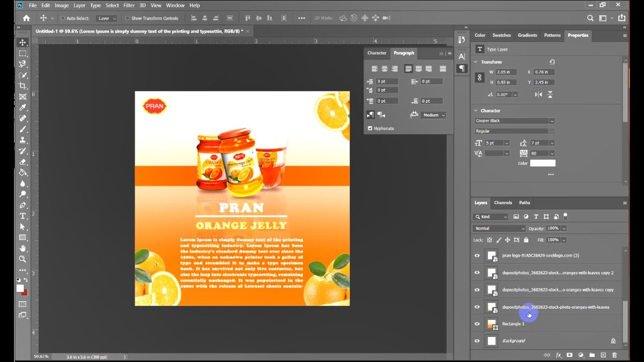Open the 7 pt leading dropdown
Screen dimensions: 644x362
(552, 143)
